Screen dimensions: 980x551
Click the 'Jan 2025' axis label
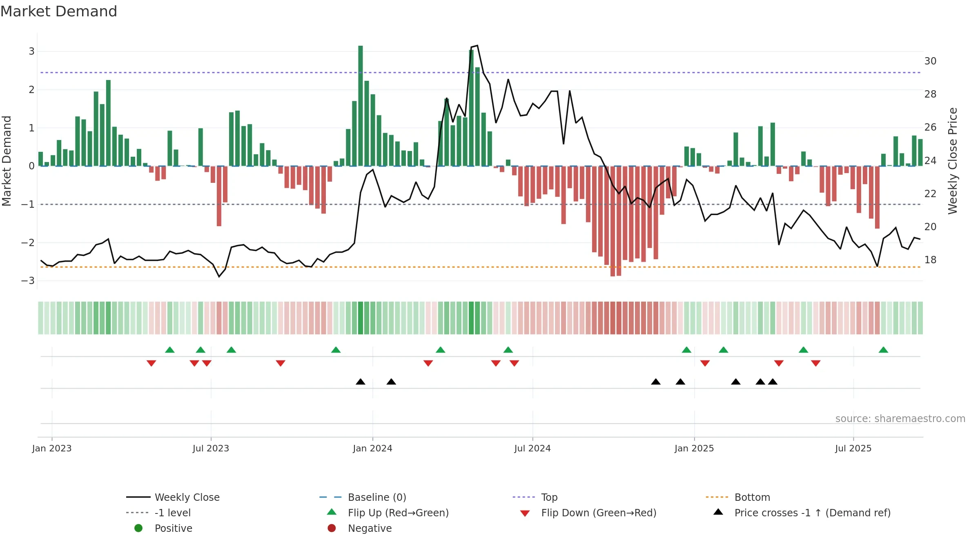pos(694,448)
